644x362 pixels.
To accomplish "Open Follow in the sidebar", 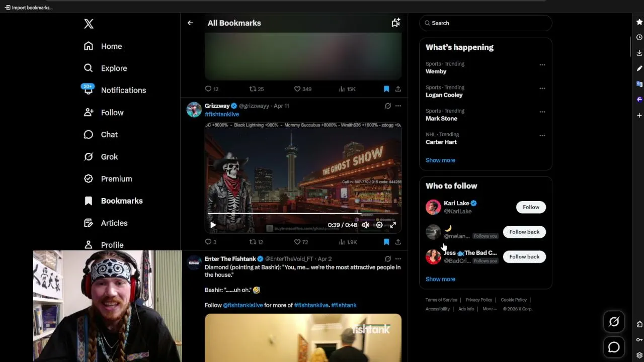I will click(x=104, y=113).
